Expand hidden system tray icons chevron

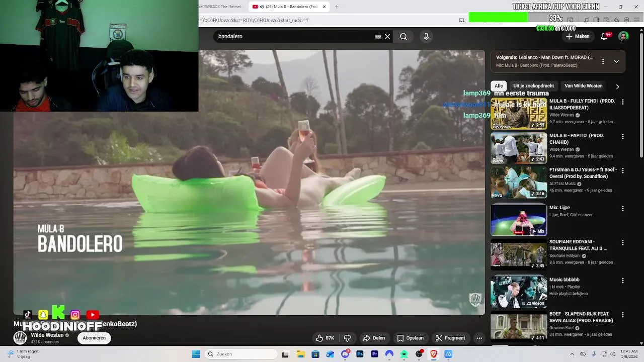(572, 354)
